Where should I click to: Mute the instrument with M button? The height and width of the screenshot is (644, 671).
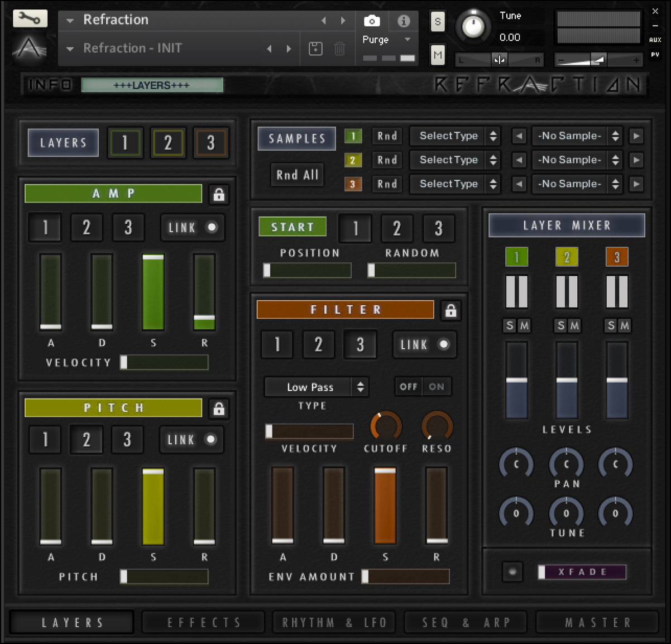point(438,55)
